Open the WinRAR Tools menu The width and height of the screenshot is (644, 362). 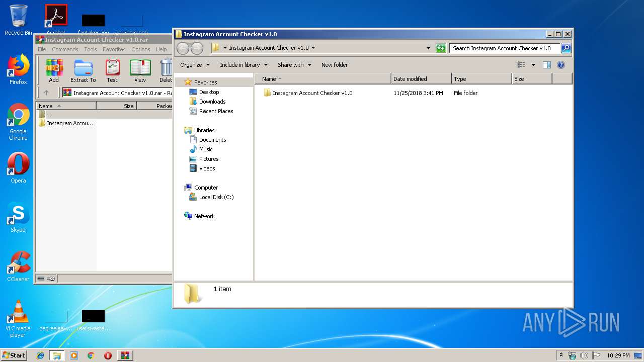pos(91,49)
